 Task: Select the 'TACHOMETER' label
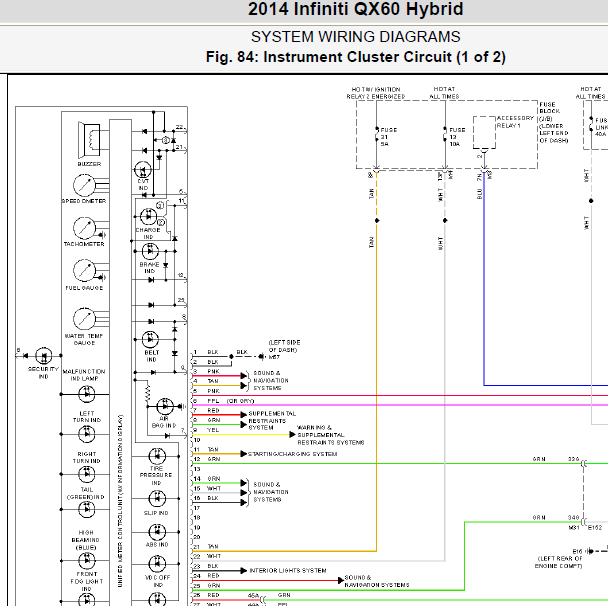coord(84,244)
